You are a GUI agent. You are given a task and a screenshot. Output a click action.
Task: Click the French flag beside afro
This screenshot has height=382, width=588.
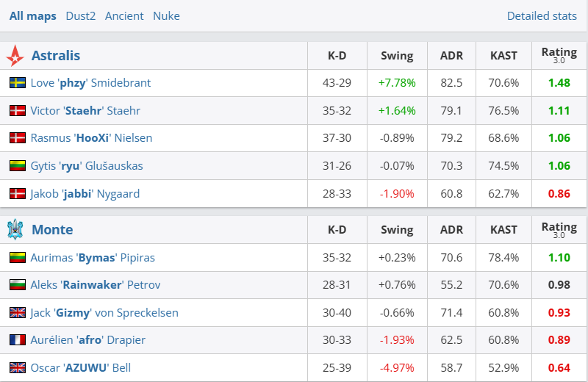(18, 340)
